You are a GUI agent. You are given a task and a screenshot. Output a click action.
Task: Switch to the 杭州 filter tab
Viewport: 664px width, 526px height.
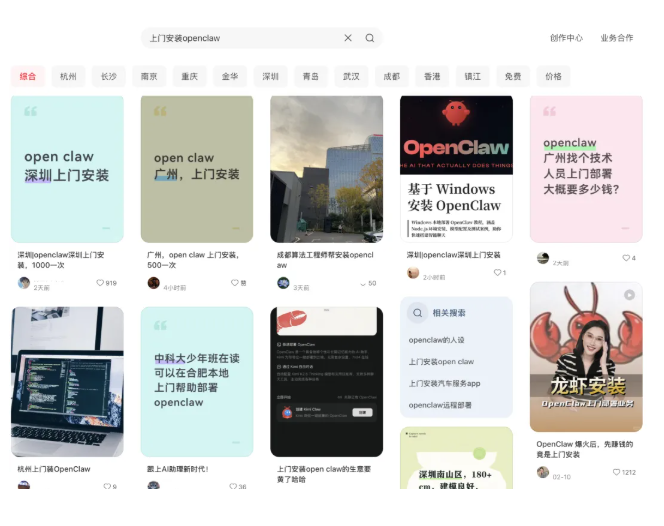68,76
